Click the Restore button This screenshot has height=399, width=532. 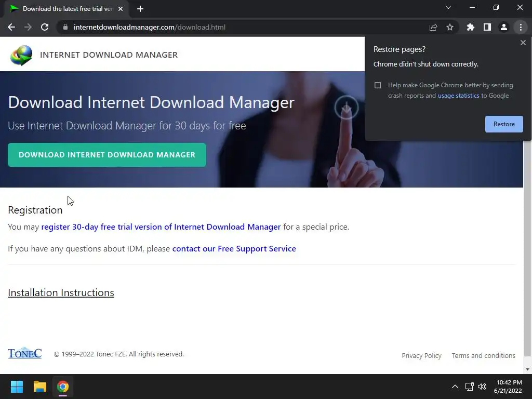click(504, 124)
